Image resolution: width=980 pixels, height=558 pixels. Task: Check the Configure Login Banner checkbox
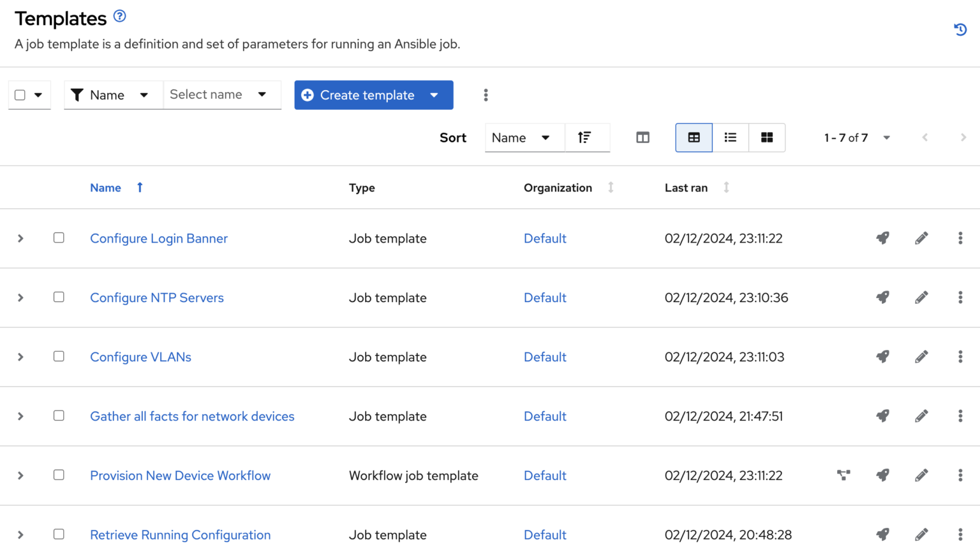(x=59, y=238)
